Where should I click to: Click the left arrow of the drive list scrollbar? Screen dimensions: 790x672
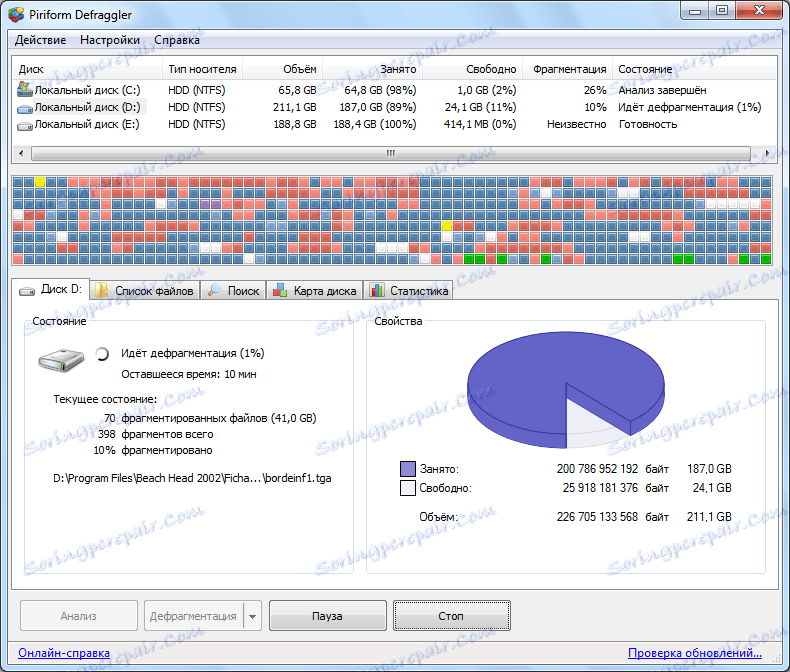click(x=21, y=153)
